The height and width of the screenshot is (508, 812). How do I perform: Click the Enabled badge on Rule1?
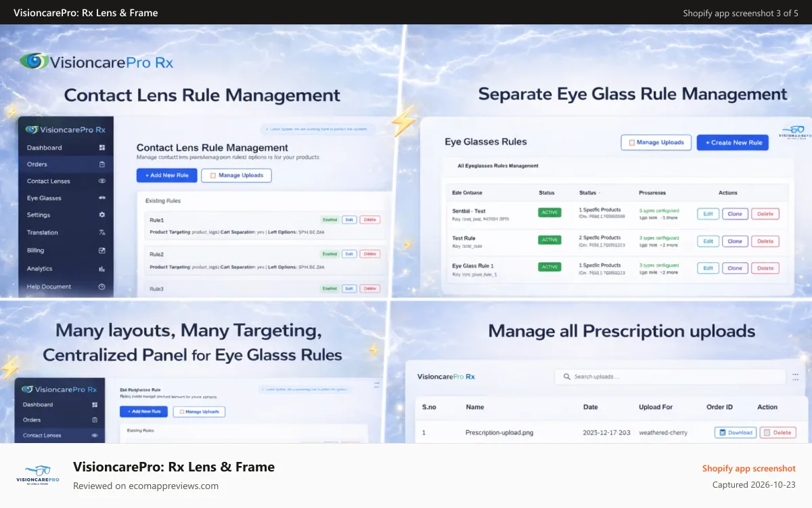(330, 219)
